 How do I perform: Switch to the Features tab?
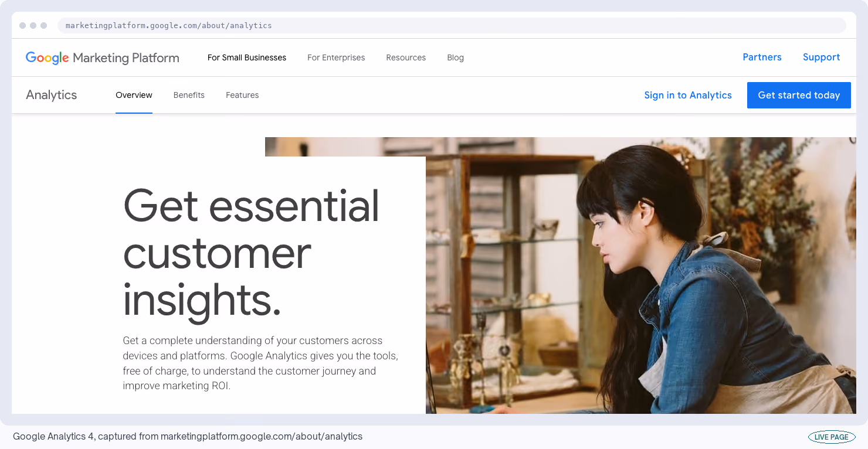(242, 95)
